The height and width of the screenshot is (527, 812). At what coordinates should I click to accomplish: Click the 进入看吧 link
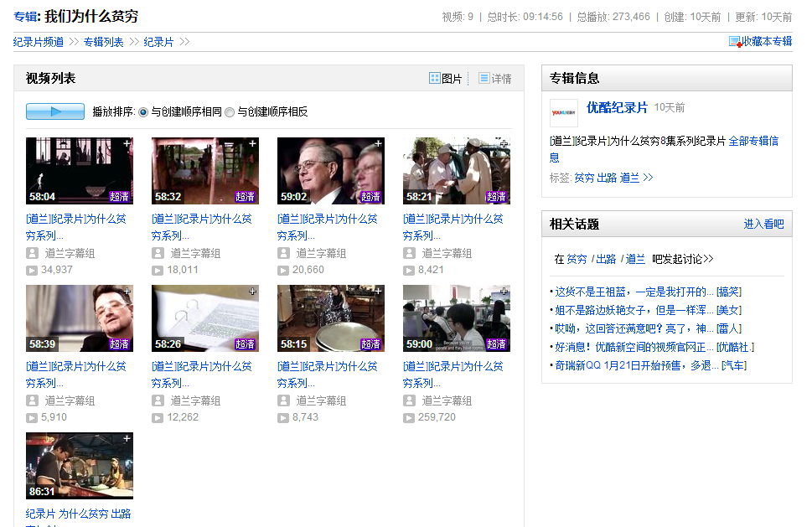[x=764, y=225]
